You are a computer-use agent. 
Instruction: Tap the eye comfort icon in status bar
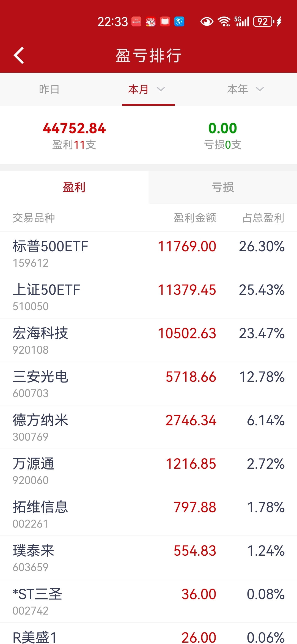pyautogui.click(x=207, y=21)
